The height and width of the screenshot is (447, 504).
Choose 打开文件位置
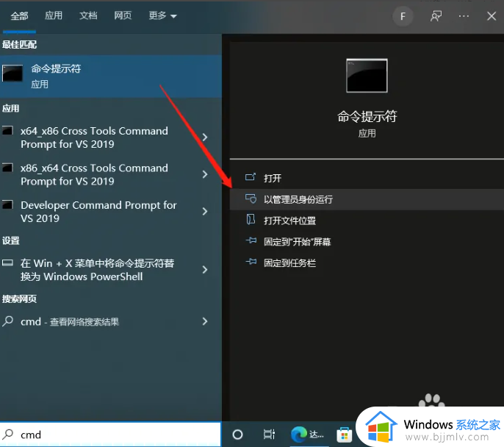click(x=367, y=221)
